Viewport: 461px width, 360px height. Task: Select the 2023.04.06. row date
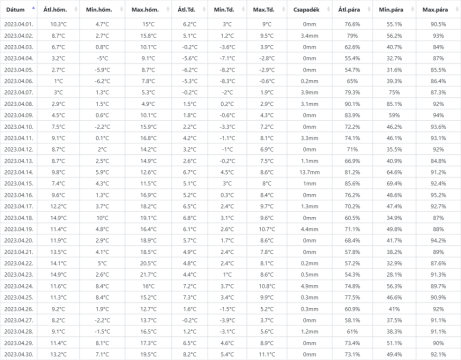point(19,81)
